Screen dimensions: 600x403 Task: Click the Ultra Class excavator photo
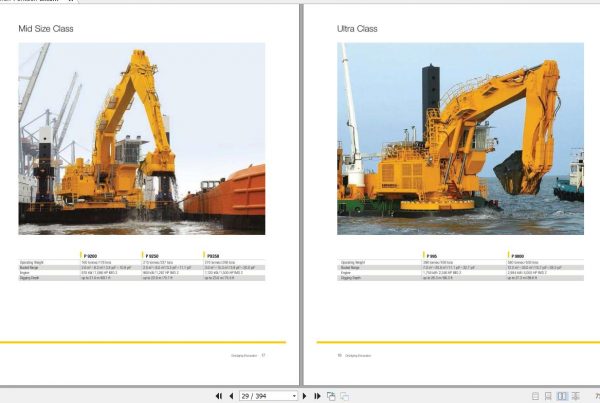coord(460,139)
